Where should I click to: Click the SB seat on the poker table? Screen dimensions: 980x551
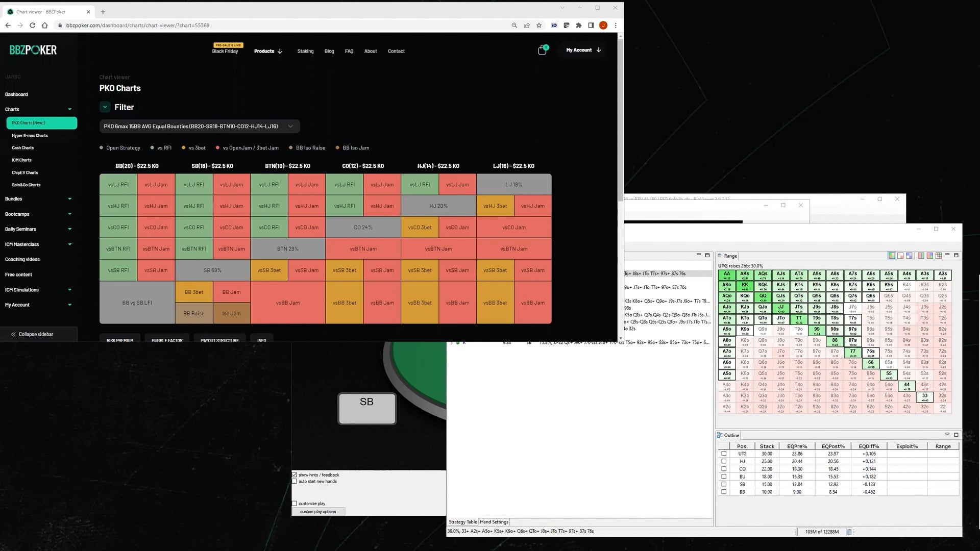366,408
